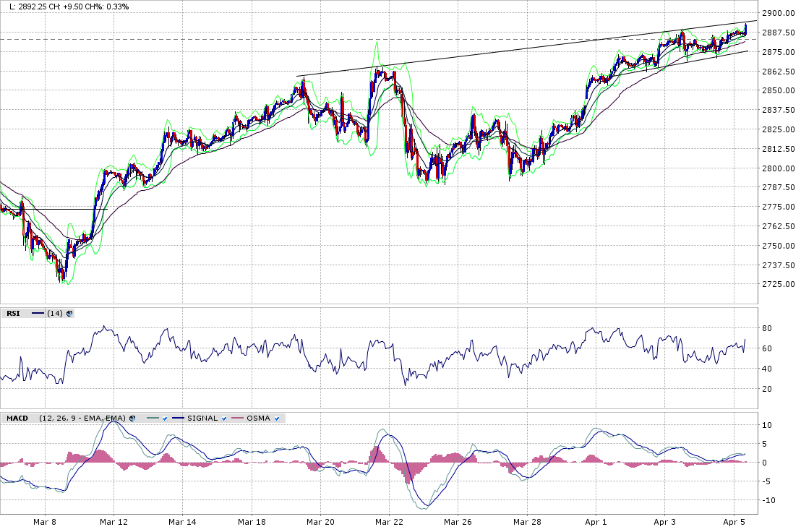This screenshot has width=801, height=532.
Task: Click the OSMA legend label
Action: coord(258,418)
